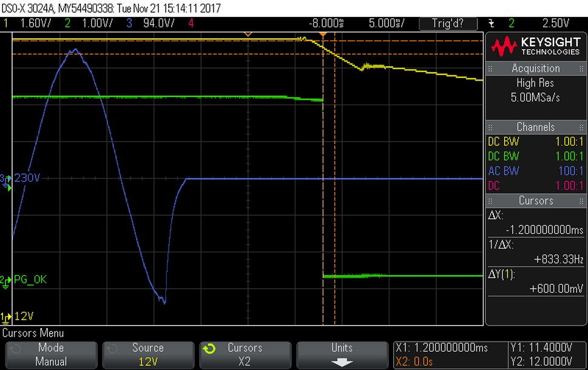Click the yellow DC BW channel 1 row
Screen dimensions: 588x370
535,142
